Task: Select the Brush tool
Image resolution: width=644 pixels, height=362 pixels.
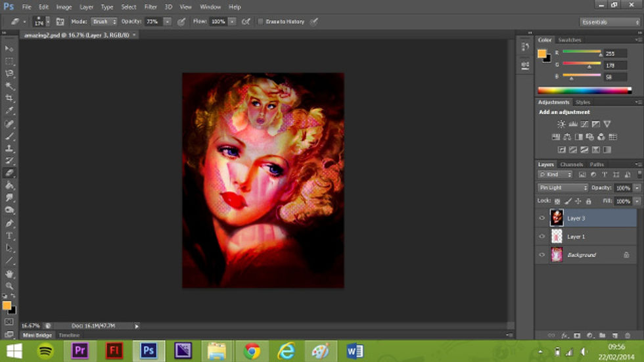Action: pyautogui.click(x=9, y=136)
